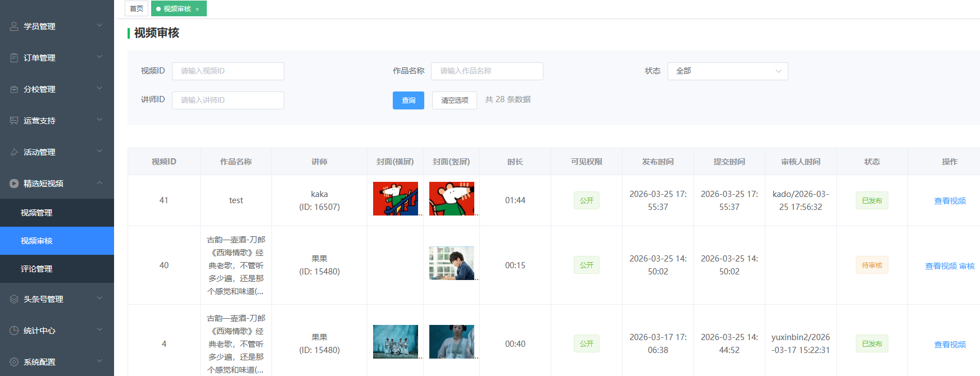The width and height of the screenshot is (980, 376).
Task: Click the 学员管理 user icon in sidebar
Action: coord(14,26)
